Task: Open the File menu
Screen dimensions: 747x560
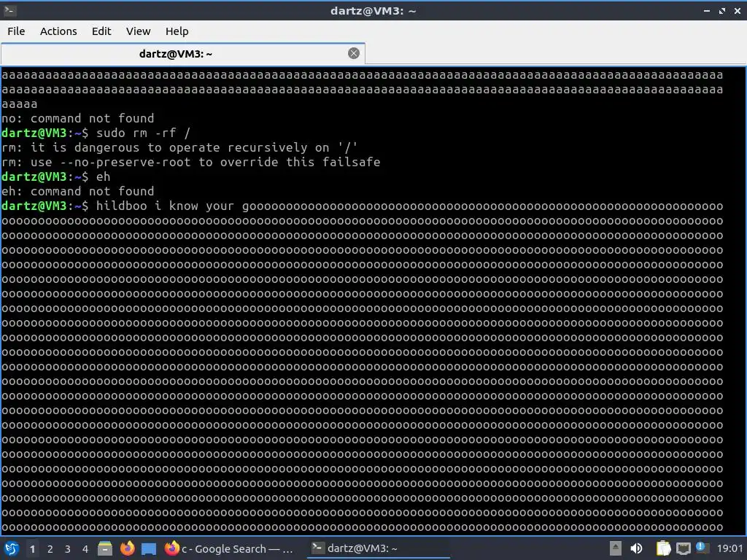Action: click(x=16, y=31)
